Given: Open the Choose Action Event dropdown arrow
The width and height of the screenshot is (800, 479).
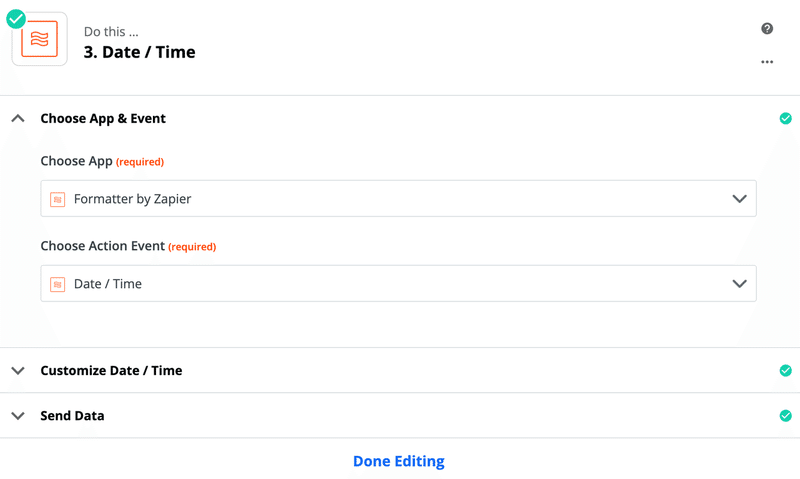Looking at the screenshot, I should (x=739, y=284).
